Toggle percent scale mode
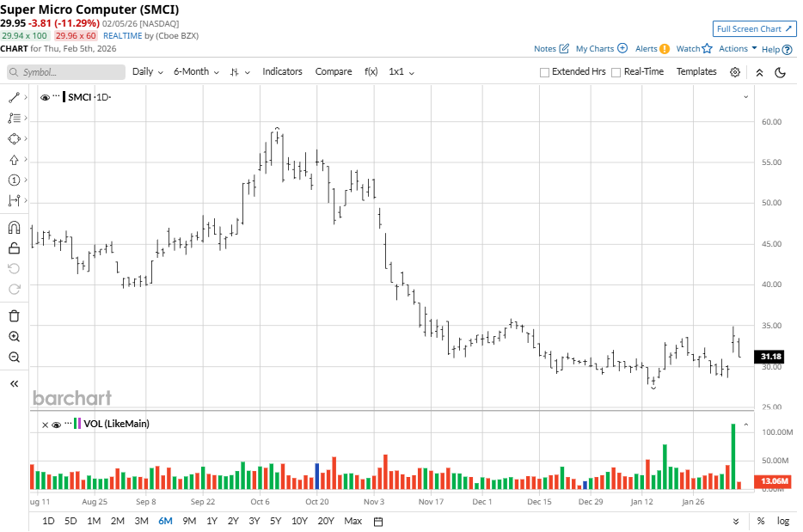Image resolution: width=803 pixels, height=532 pixels. coord(761,521)
